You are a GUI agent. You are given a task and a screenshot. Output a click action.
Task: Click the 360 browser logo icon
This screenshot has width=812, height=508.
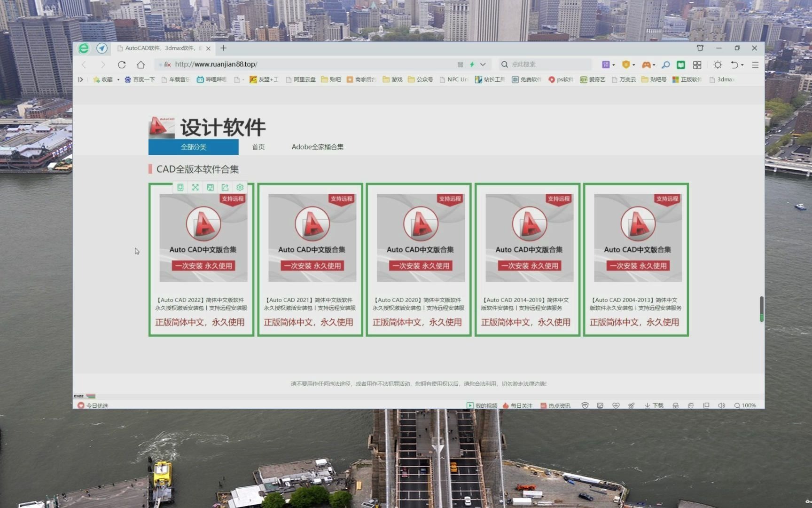point(84,48)
